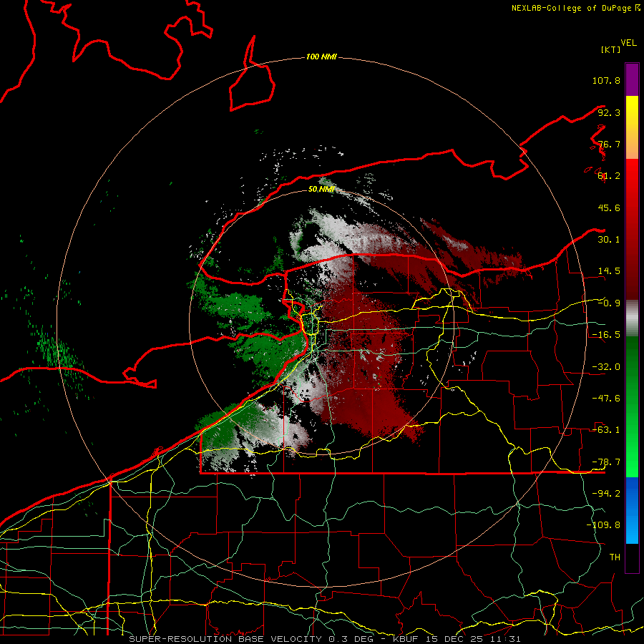The width and height of the screenshot is (644, 644).
Task: Click the 50 NMI range ring label
Action: [x=321, y=190]
